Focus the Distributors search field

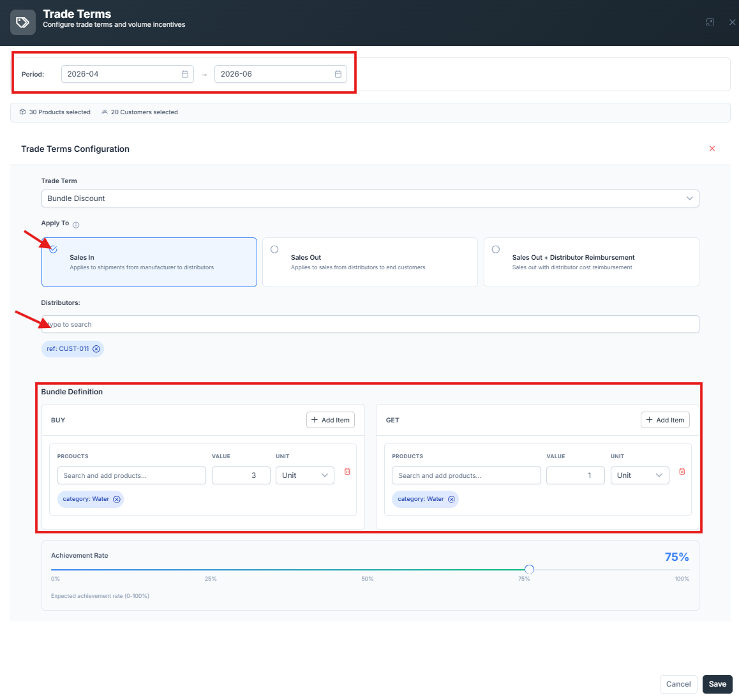point(370,324)
